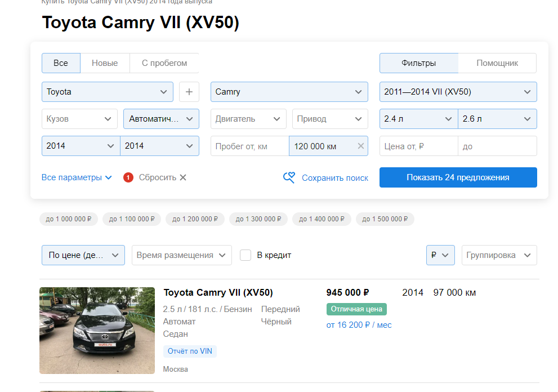Switch to the Новые tab
Viewport: 558px width, 392px height.
point(105,63)
